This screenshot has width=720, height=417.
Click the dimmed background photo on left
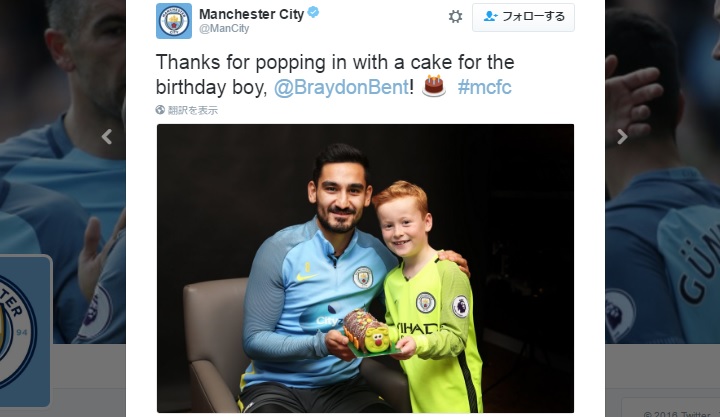[x=63, y=172]
